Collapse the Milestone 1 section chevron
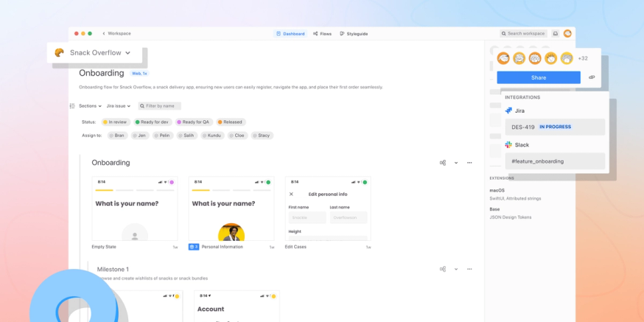 point(456,270)
